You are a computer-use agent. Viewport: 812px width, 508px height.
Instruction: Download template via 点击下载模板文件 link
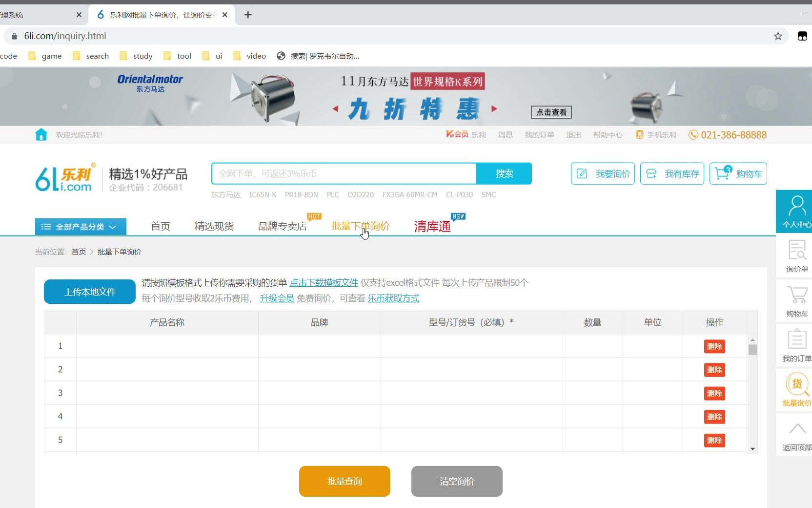[x=324, y=283]
